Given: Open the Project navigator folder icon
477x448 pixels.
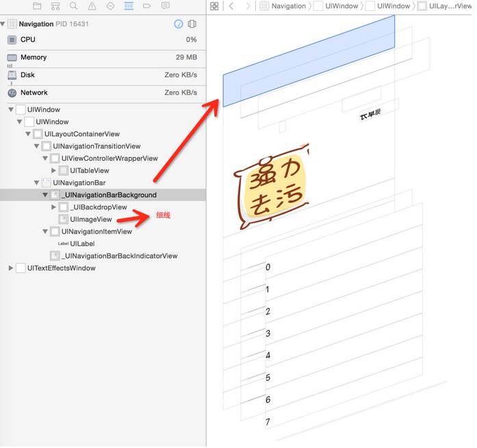Looking at the screenshot, I should pos(37,5).
